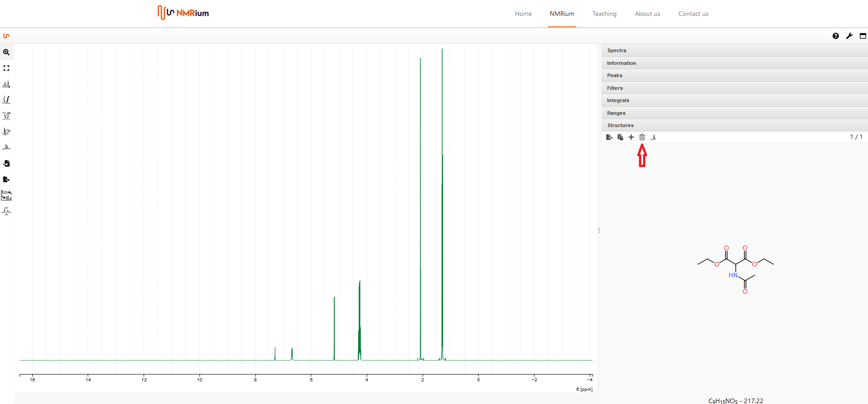Paste molecule using the clipboard icon

620,137
